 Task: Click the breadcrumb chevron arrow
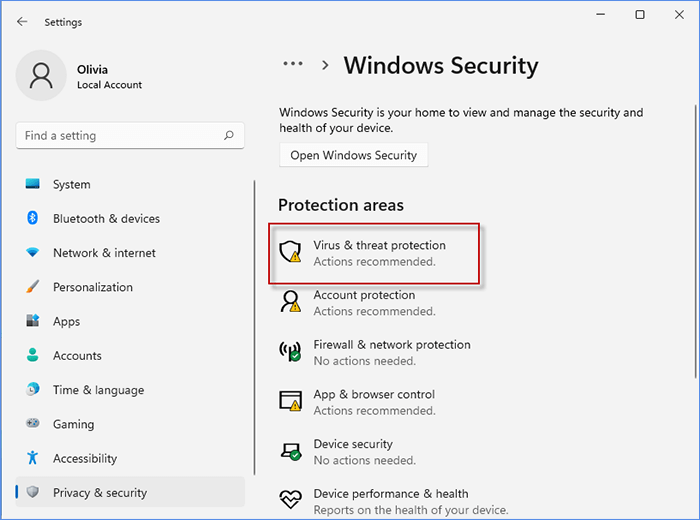(x=325, y=65)
